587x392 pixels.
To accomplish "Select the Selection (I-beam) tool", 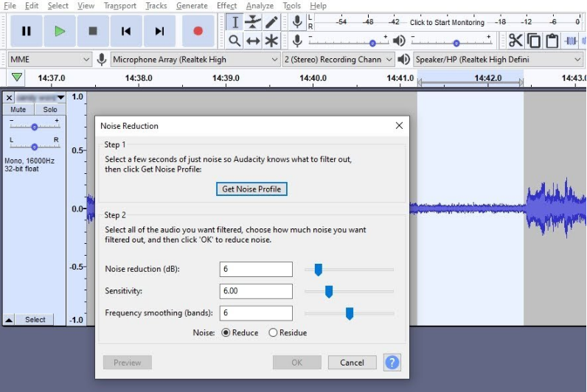I will coord(235,22).
